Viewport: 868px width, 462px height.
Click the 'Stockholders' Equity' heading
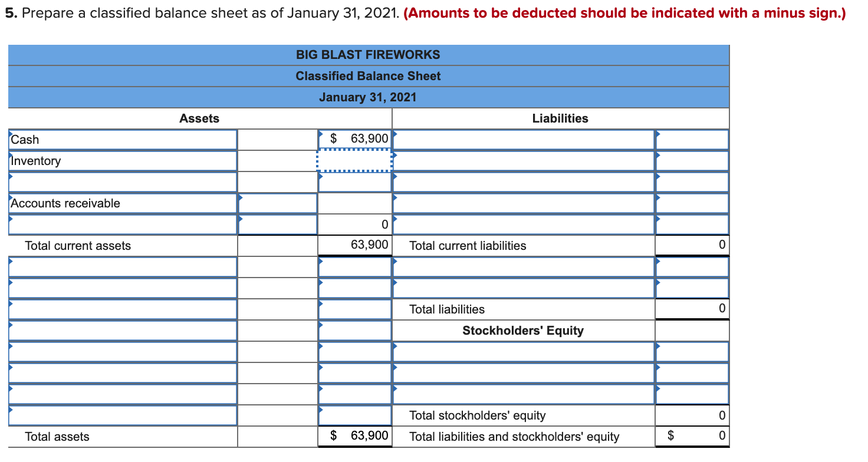pyautogui.click(x=523, y=331)
